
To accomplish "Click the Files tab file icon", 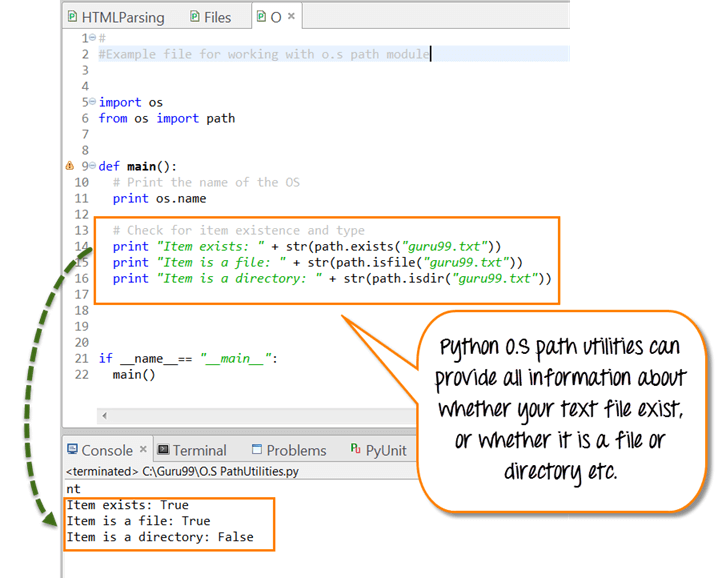I will point(195,17).
